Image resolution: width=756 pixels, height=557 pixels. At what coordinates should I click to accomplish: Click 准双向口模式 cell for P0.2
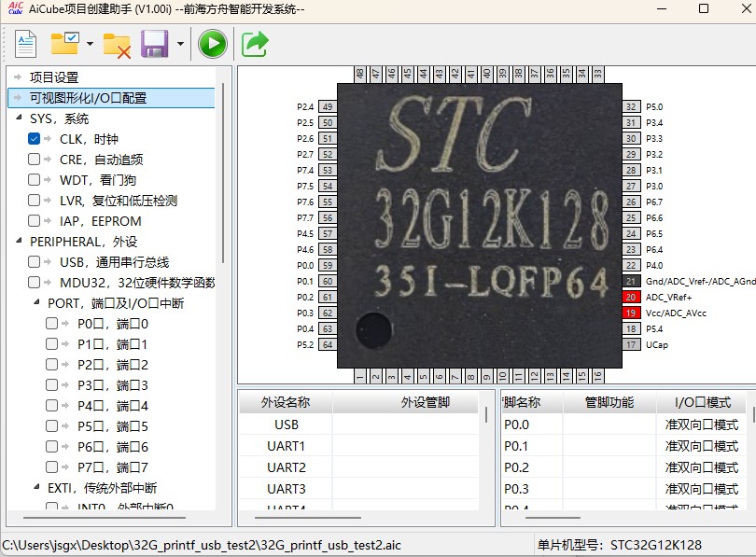point(702,467)
